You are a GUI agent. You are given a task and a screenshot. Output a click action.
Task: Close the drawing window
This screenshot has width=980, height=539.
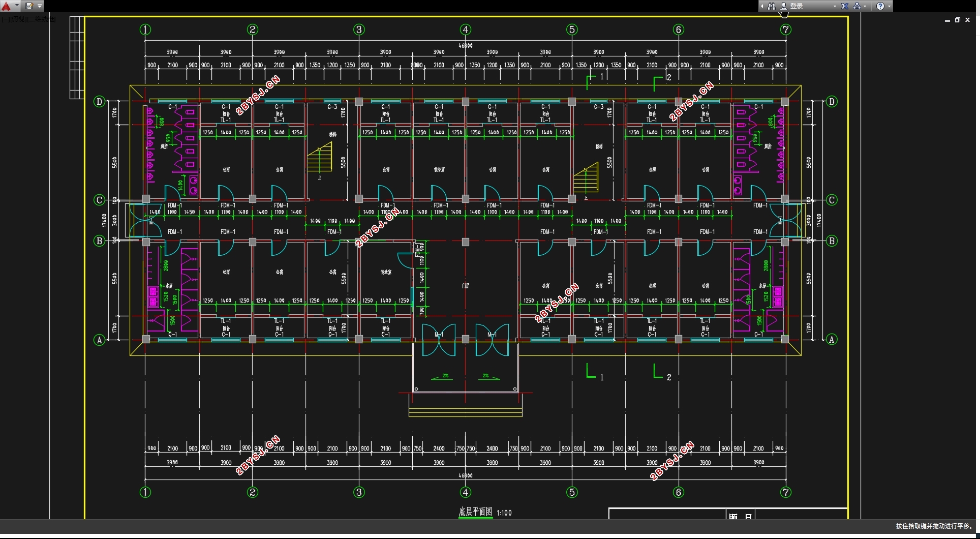[968, 20]
